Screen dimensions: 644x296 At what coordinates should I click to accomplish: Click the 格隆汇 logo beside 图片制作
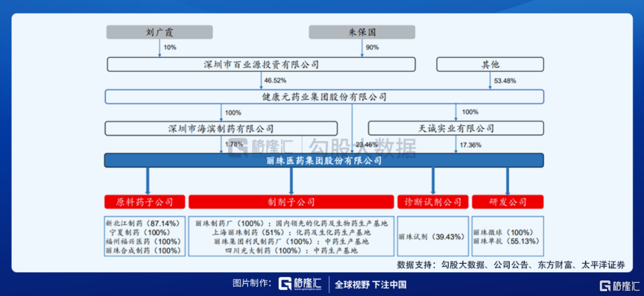pyautogui.click(x=301, y=284)
